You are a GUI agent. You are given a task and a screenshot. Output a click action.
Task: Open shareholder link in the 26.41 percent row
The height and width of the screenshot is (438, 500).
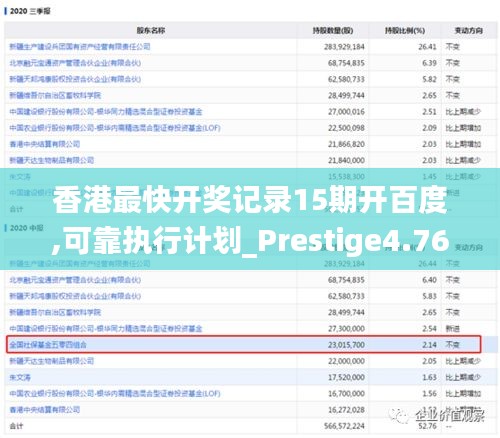click(x=80, y=47)
